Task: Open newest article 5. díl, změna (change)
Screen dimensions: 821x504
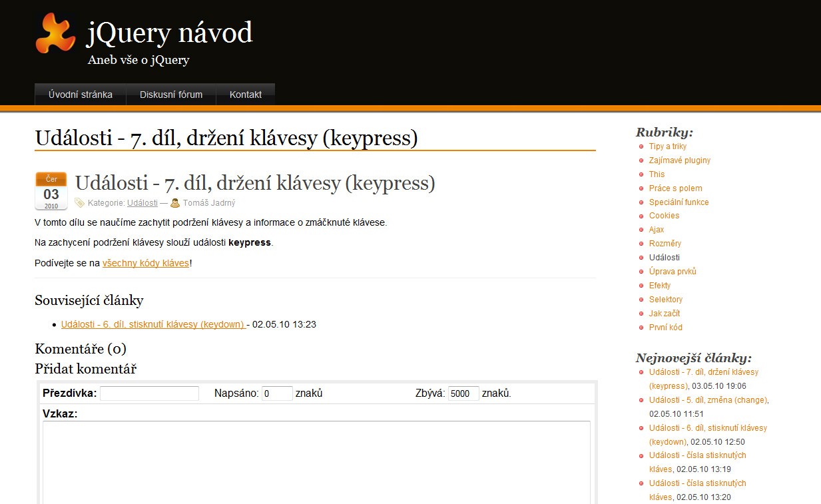Action: [708, 400]
